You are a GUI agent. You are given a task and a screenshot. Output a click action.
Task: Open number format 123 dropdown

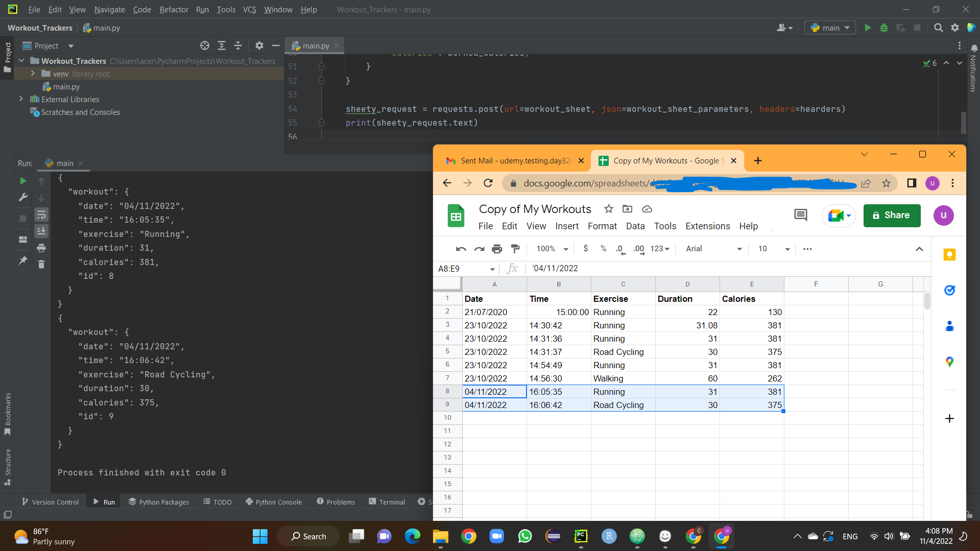pyautogui.click(x=660, y=249)
